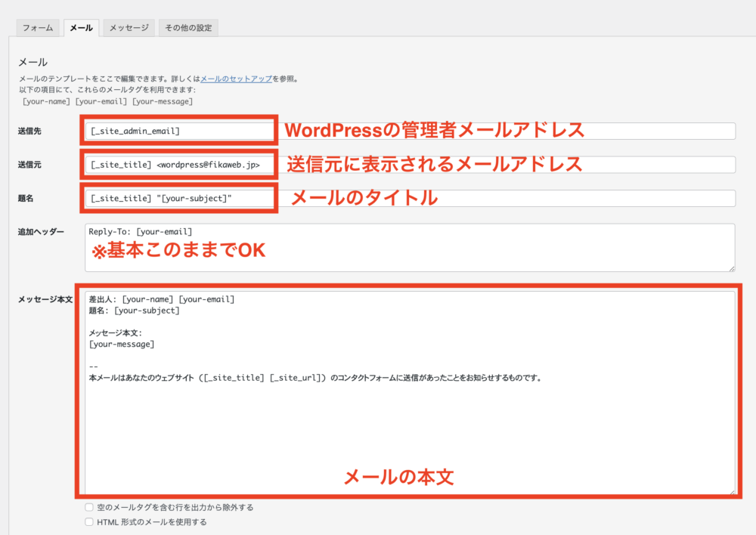The image size is (756, 535).
Task: Click the メール section heading
Action: pos(33,62)
